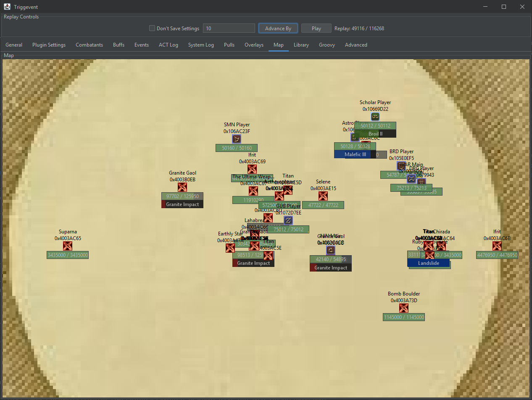Click the Ifrit 0x4003AC6B enemy icon
Viewport: 532px width, 400px height.
497,246
